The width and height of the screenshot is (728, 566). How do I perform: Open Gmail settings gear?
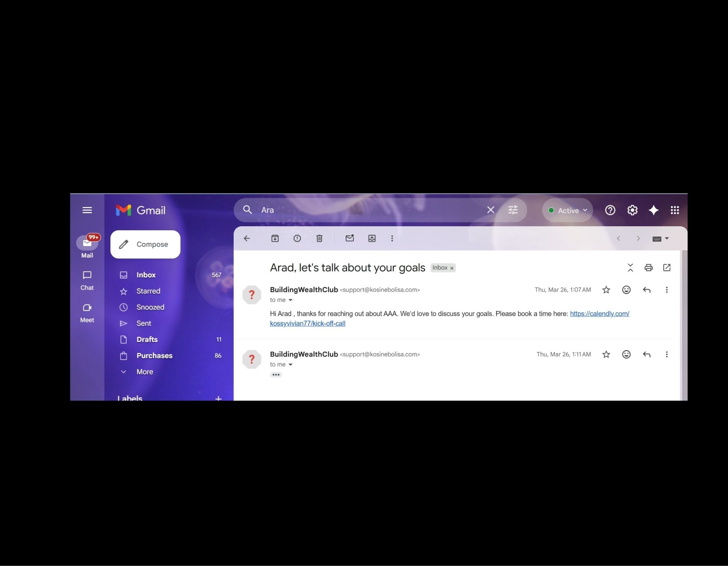[x=632, y=210]
